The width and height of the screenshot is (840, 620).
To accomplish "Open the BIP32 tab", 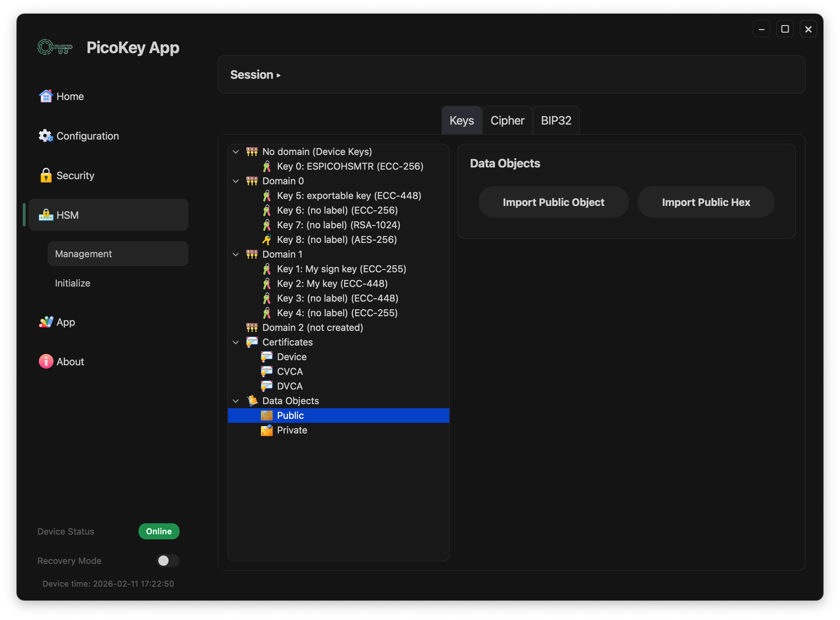I will 556,121.
